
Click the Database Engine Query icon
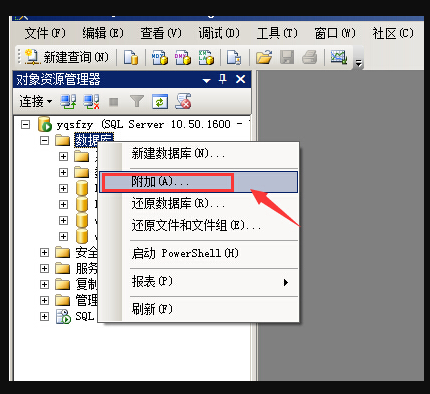131,57
